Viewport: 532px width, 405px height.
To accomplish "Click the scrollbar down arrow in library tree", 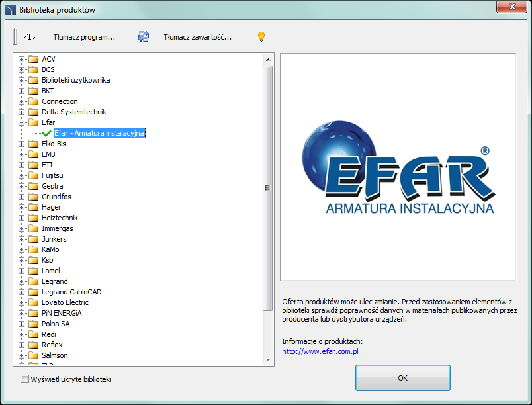I will pyautogui.click(x=268, y=359).
